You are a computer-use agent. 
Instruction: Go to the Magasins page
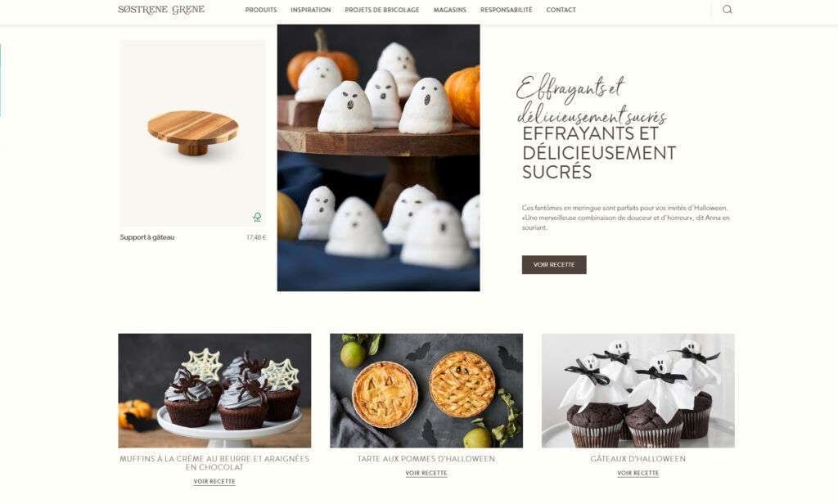click(x=449, y=10)
